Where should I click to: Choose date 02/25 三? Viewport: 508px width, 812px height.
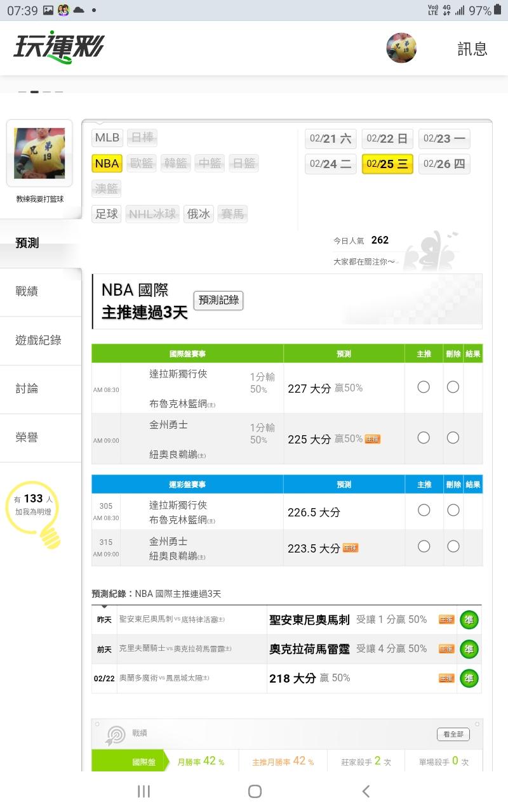[x=387, y=164]
